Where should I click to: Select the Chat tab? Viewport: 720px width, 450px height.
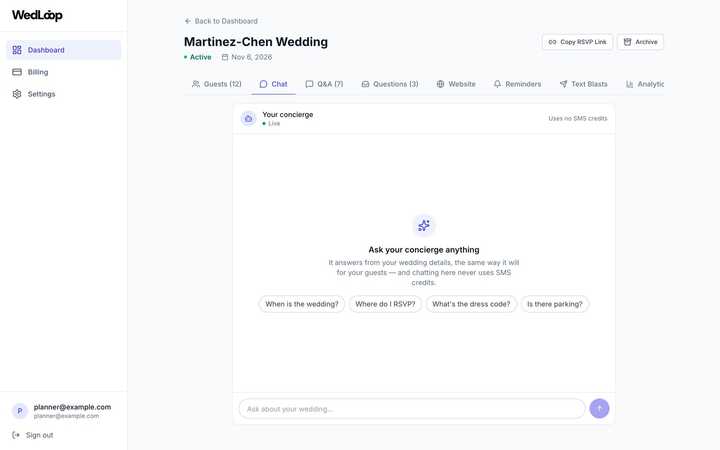click(274, 84)
